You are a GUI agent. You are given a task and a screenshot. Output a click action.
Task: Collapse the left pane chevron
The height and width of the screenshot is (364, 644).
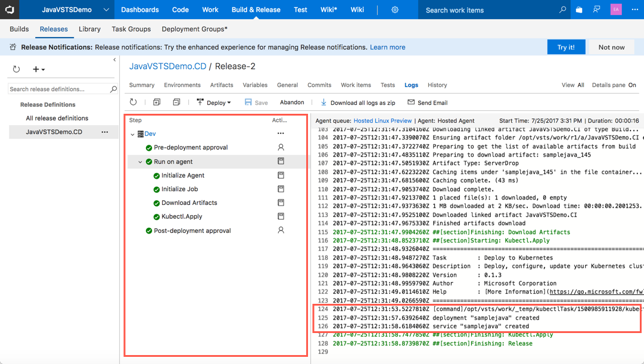point(114,60)
